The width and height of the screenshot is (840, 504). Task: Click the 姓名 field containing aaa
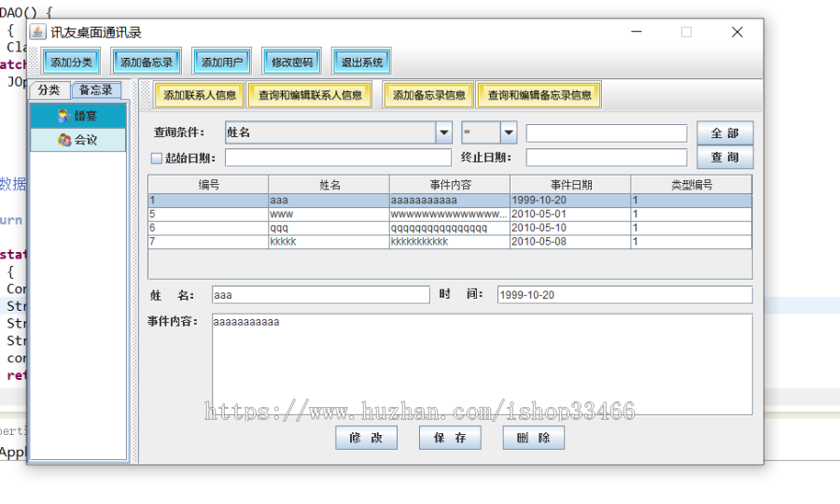click(x=321, y=295)
